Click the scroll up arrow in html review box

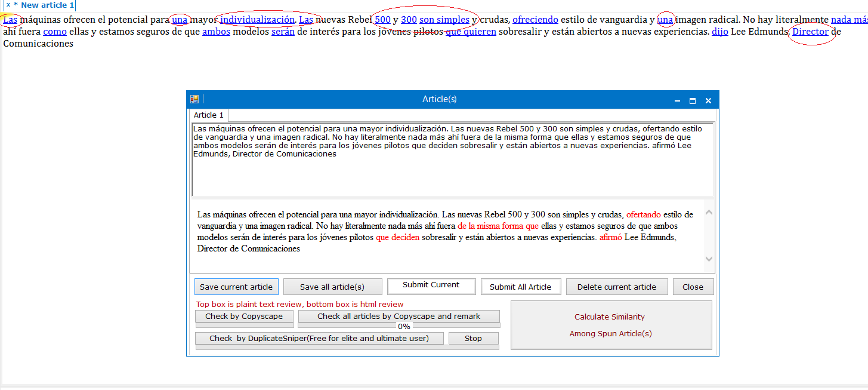point(709,213)
